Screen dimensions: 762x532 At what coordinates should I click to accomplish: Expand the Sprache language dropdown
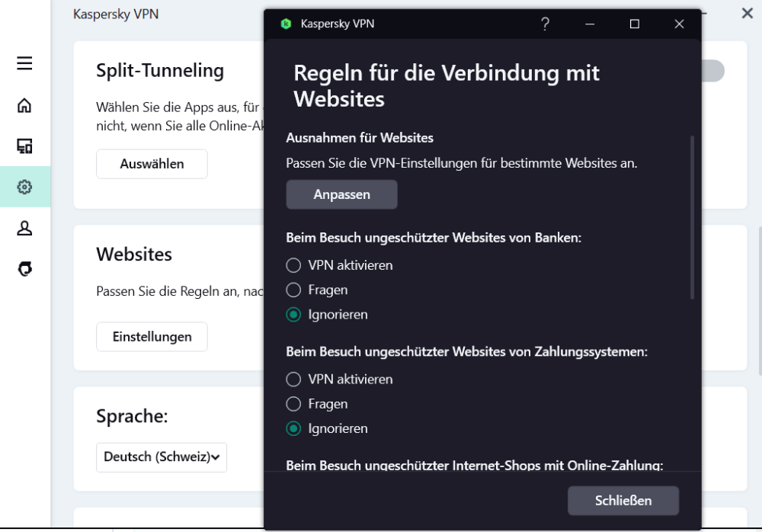(162, 457)
